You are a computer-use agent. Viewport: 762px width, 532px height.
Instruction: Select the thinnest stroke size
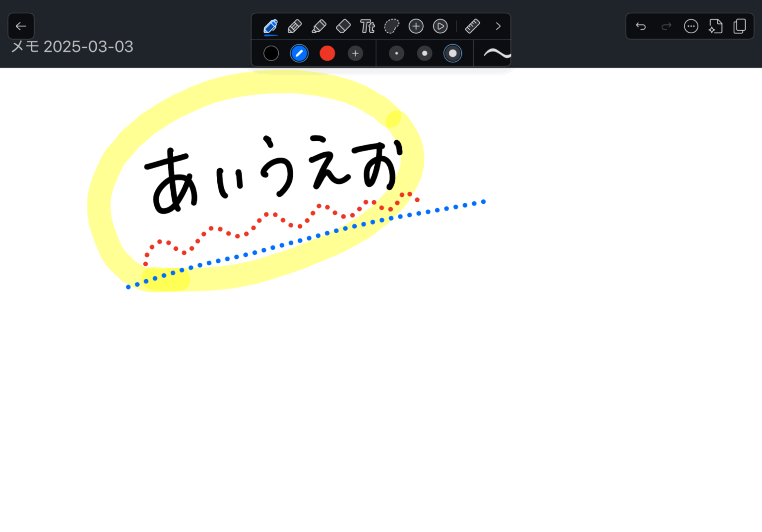[x=396, y=54]
